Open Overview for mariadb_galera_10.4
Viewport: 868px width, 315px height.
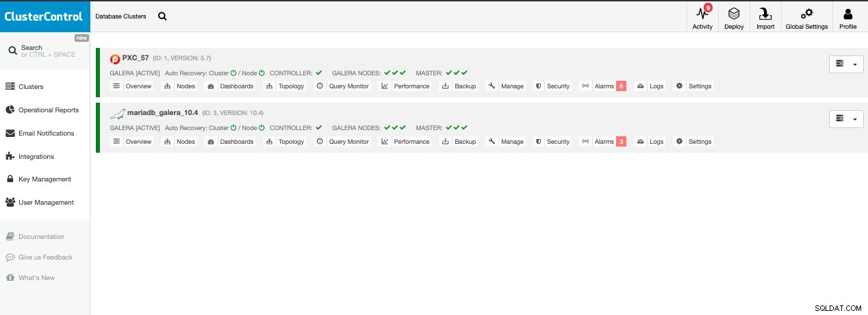[132, 142]
